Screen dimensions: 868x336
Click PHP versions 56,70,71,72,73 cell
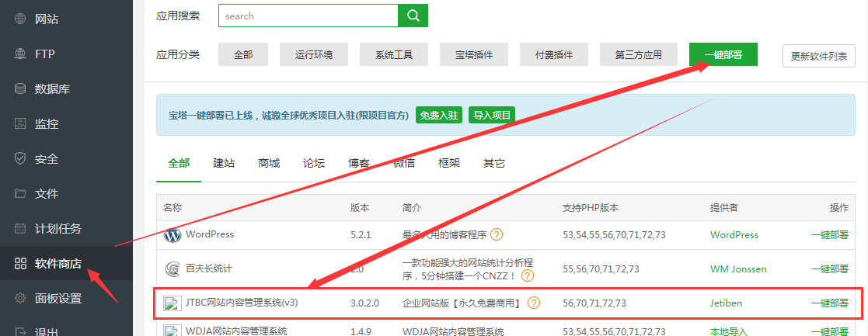pos(594,303)
